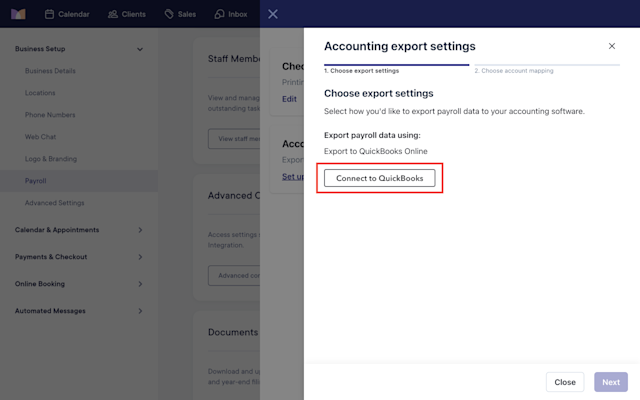Image resolution: width=640 pixels, height=400 pixels.
Task: Click the Set up link in Accounting card
Action: pos(293,177)
